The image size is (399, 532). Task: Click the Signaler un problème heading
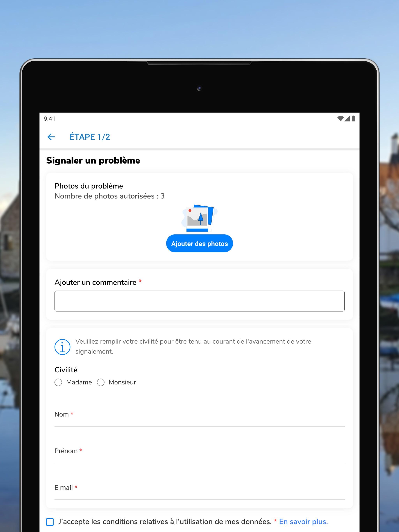(x=93, y=160)
